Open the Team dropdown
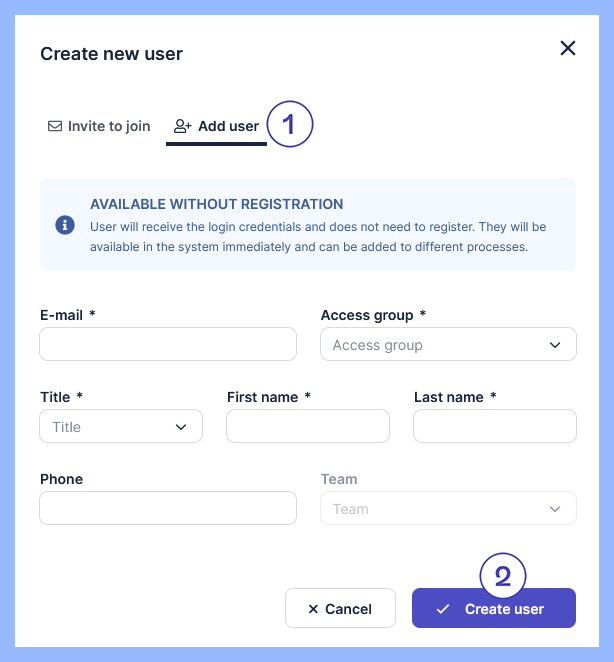 point(448,509)
